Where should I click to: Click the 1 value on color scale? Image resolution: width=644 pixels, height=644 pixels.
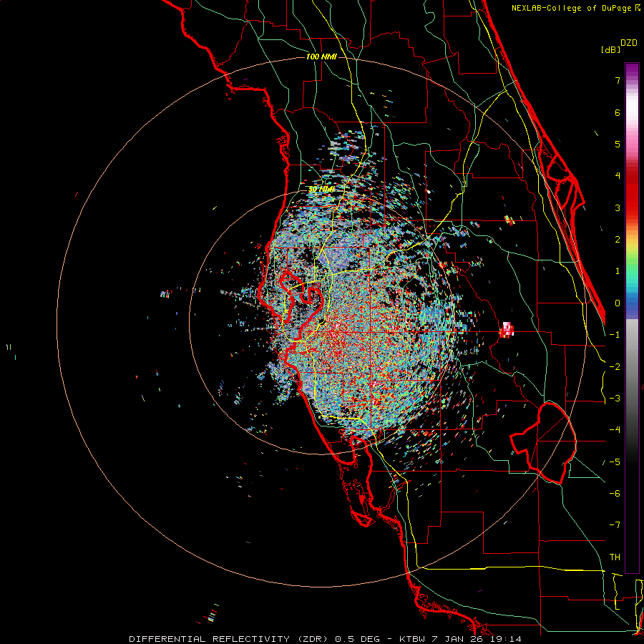[x=618, y=271]
